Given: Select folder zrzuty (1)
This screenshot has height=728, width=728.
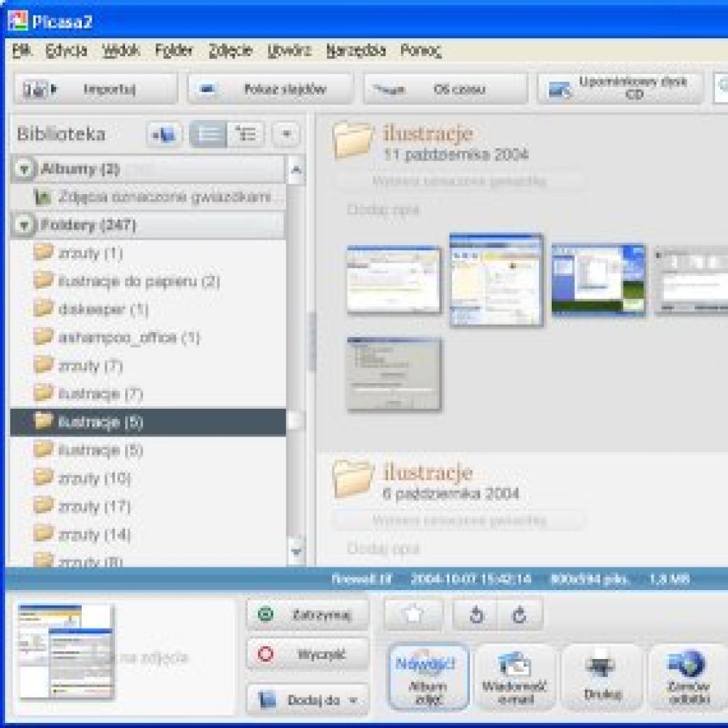Looking at the screenshot, I should point(148,253).
